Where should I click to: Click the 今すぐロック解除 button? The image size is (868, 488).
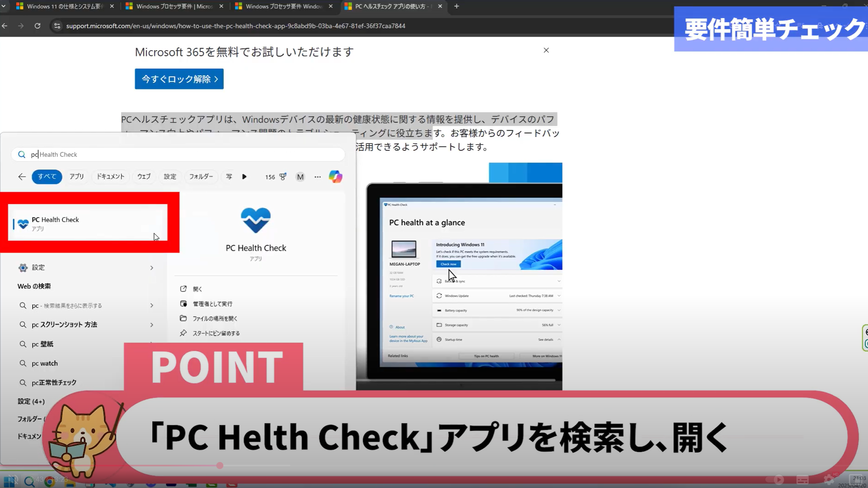click(x=179, y=79)
